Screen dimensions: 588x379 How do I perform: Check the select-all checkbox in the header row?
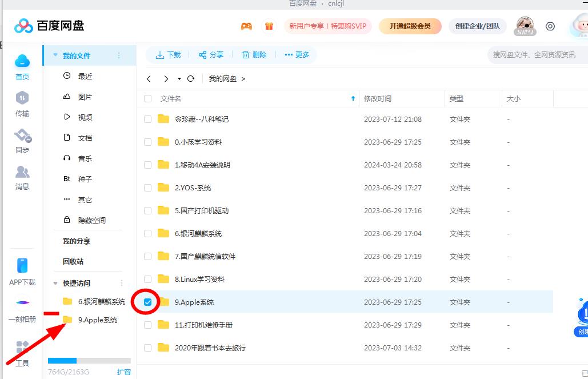click(x=147, y=98)
